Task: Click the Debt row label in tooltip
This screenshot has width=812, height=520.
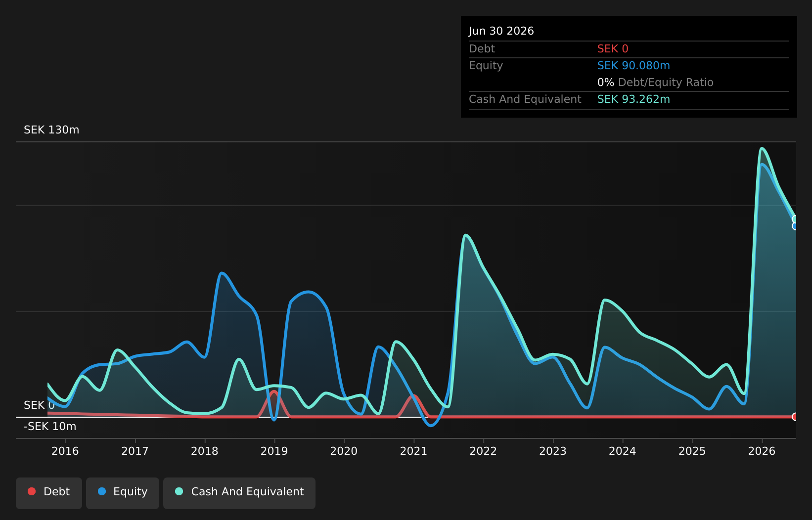Action: click(x=482, y=49)
